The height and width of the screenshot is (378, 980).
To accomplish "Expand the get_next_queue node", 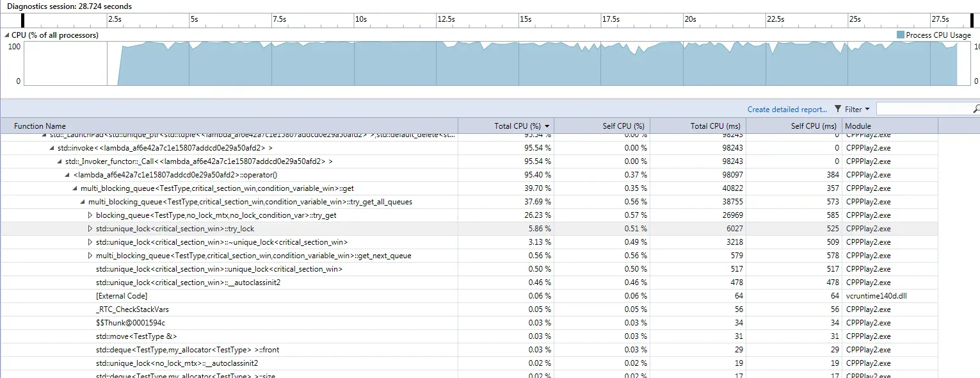I will coord(90,256).
